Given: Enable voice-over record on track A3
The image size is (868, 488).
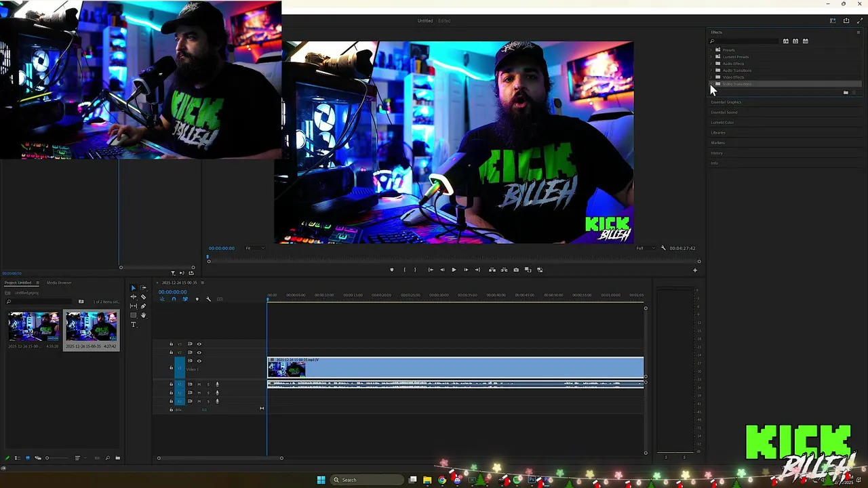Looking at the screenshot, I should 217,401.
